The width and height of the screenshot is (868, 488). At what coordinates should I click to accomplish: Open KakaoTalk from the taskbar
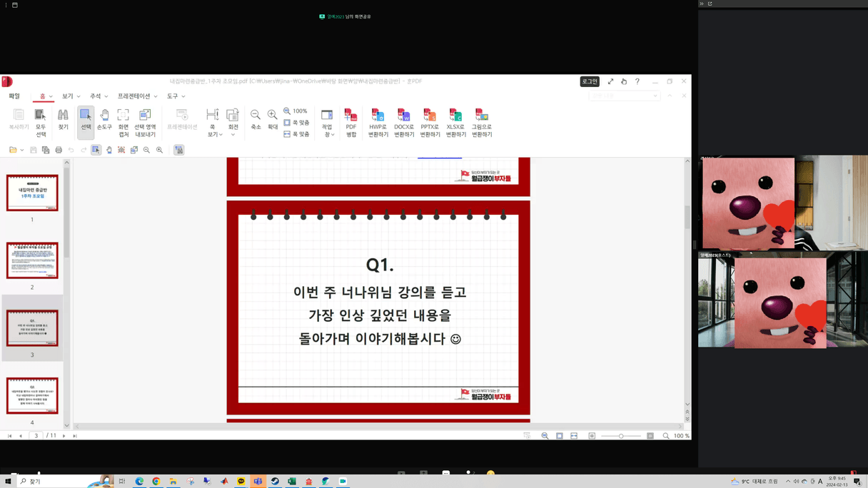(x=241, y=482)
